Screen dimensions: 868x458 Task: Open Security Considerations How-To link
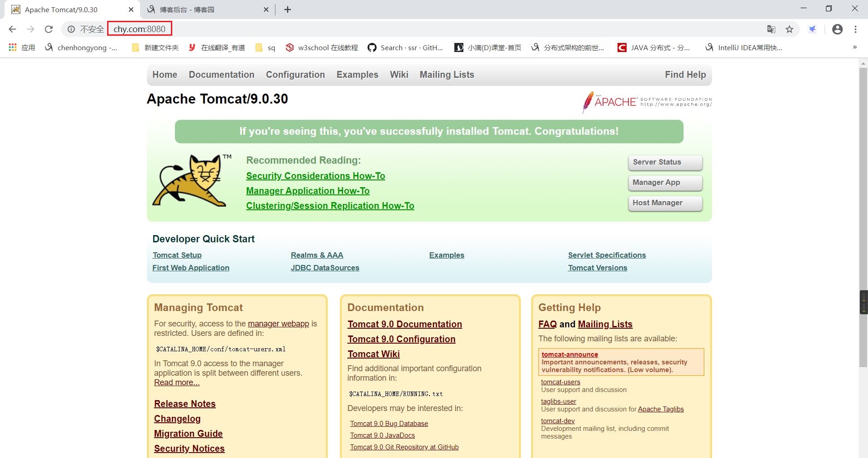coord(316,176)
